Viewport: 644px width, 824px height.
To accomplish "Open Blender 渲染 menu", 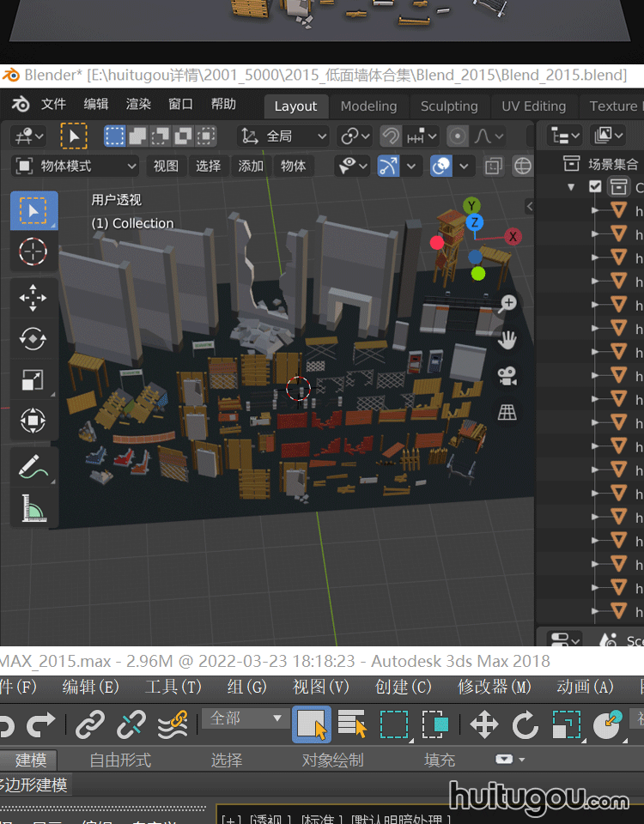I will [138, 104].
